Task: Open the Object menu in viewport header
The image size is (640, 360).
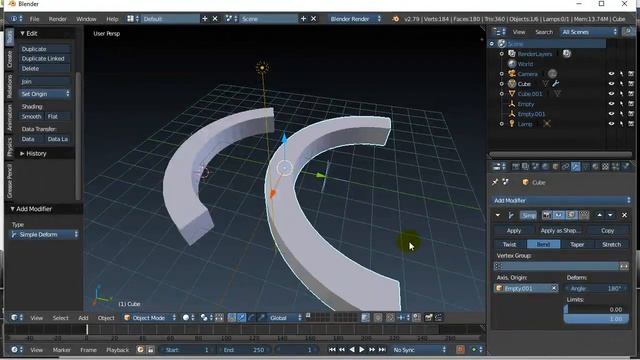Action: coord(106,318)
